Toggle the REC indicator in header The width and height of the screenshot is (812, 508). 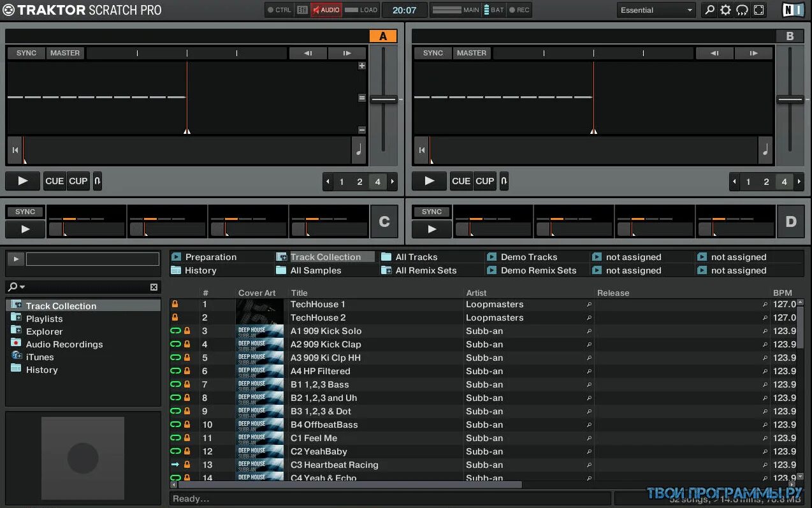coord(519,10)
